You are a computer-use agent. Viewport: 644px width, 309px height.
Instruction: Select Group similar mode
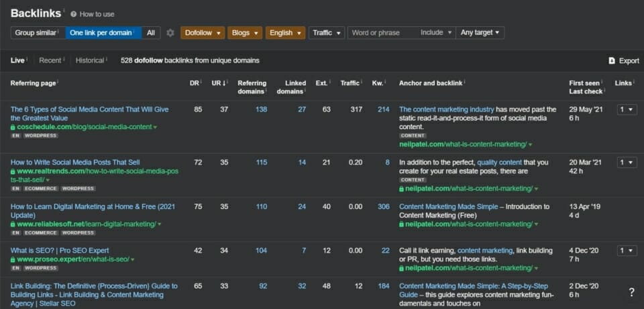(38, 33)
